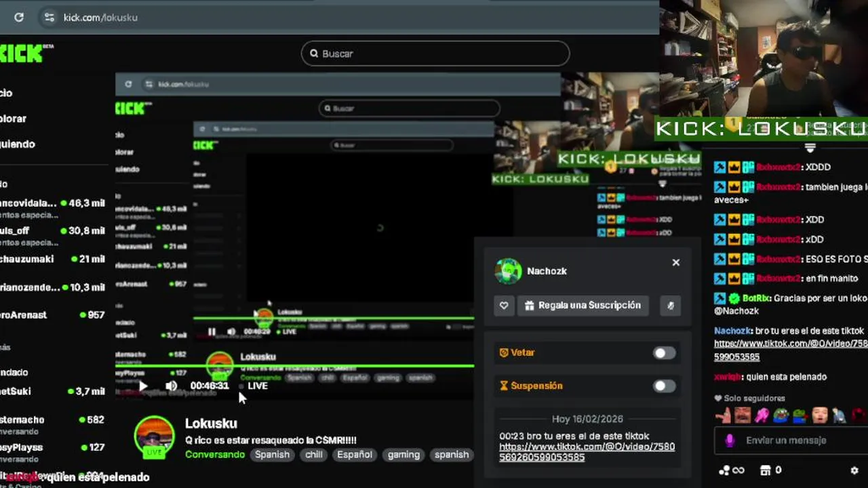Select the lowercase spanish tag chip
This screenshot has width=868, height=488.
pyautogui.click(x=452, y=455)
